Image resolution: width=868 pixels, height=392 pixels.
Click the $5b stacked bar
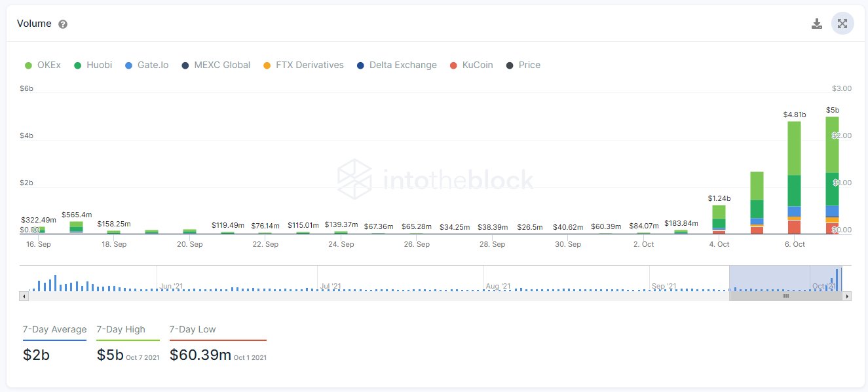(832, 175)
